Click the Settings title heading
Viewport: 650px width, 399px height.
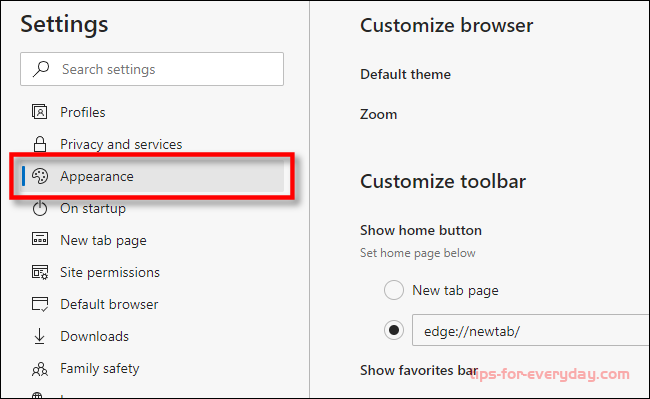64,24
